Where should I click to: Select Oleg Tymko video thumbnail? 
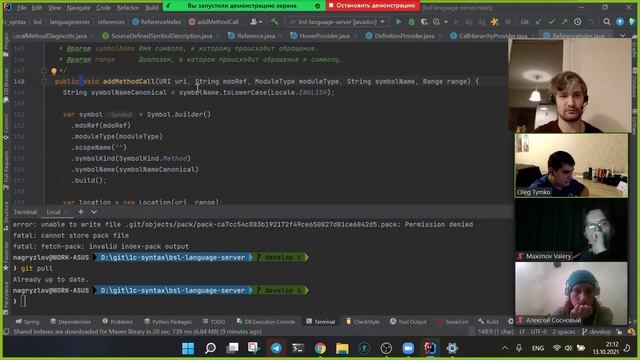click(x=571, y=166)
